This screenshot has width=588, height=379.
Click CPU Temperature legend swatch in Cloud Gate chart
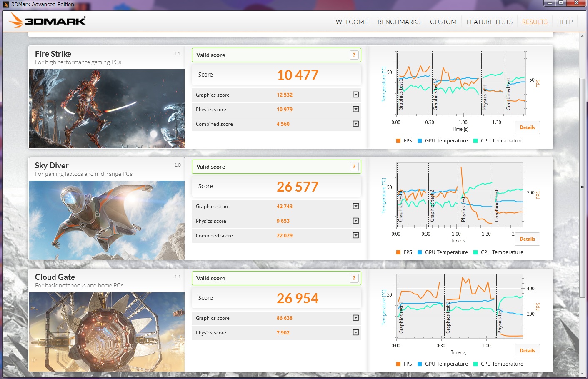tap(475, 364)
